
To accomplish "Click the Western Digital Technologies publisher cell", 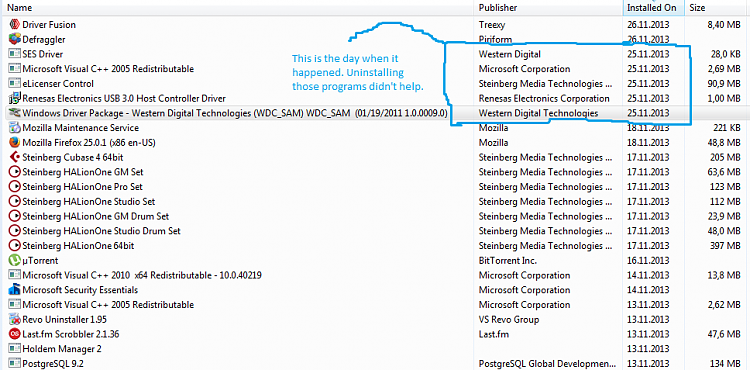I will point(538,113).
